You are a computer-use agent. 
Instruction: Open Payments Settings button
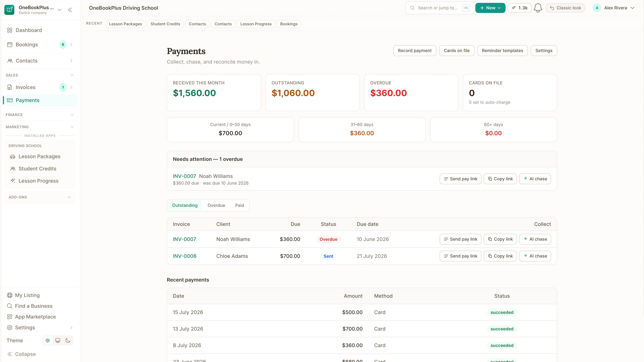[544, 51]
